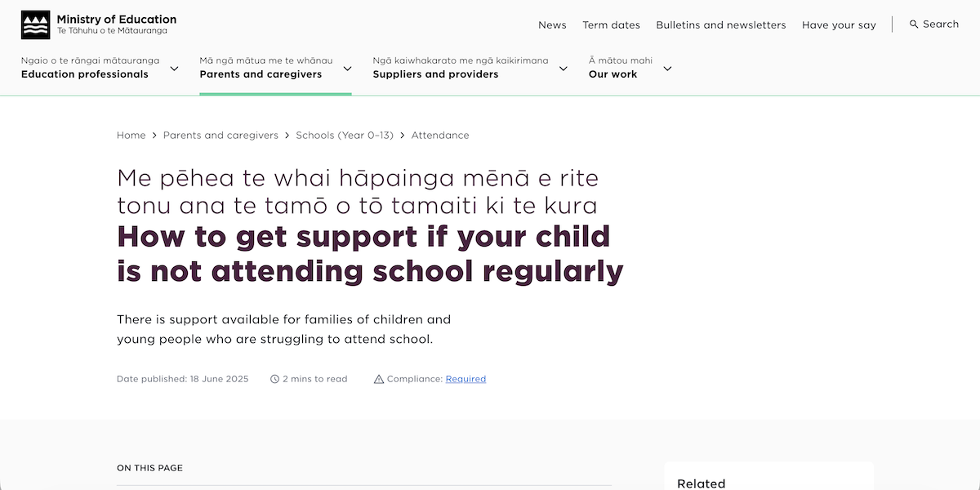The image size is (980, 490).
Task: Select Term dates in the top navigation
Action: (x=611, y=24)
